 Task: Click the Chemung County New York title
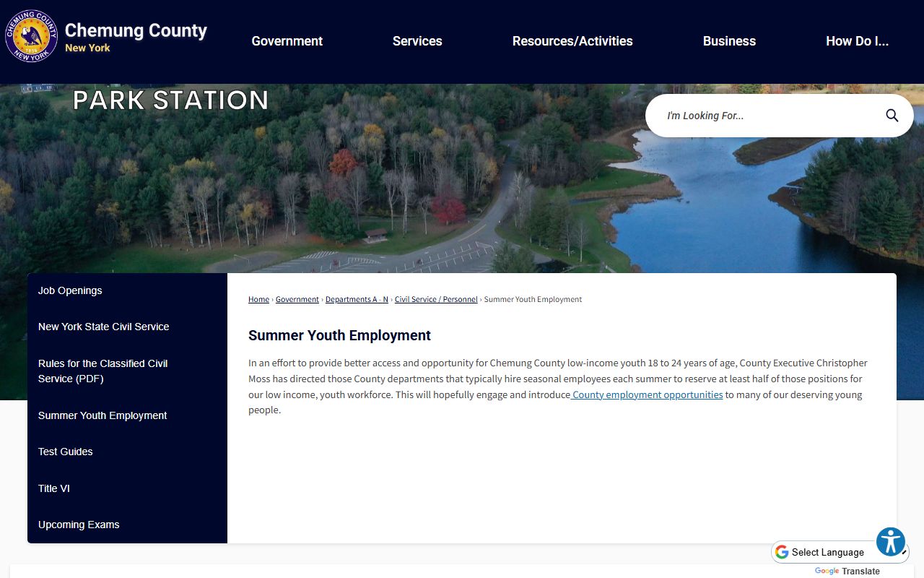[136, 38]
